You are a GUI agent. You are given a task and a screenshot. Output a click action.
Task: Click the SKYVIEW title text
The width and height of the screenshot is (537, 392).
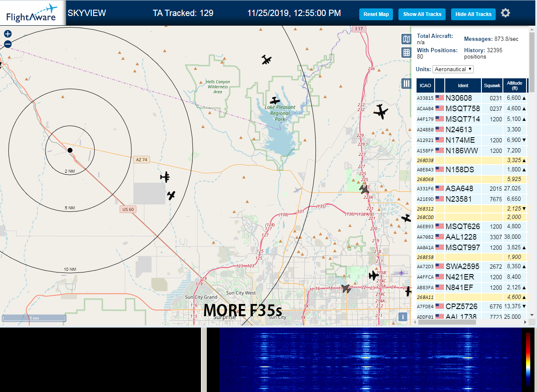pos(87,13)
